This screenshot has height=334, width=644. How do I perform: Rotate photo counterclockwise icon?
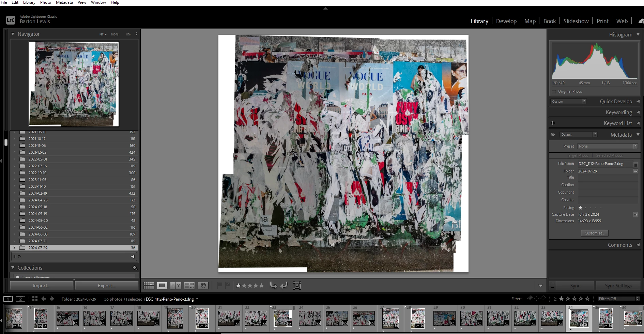click(x=273, y=285)
